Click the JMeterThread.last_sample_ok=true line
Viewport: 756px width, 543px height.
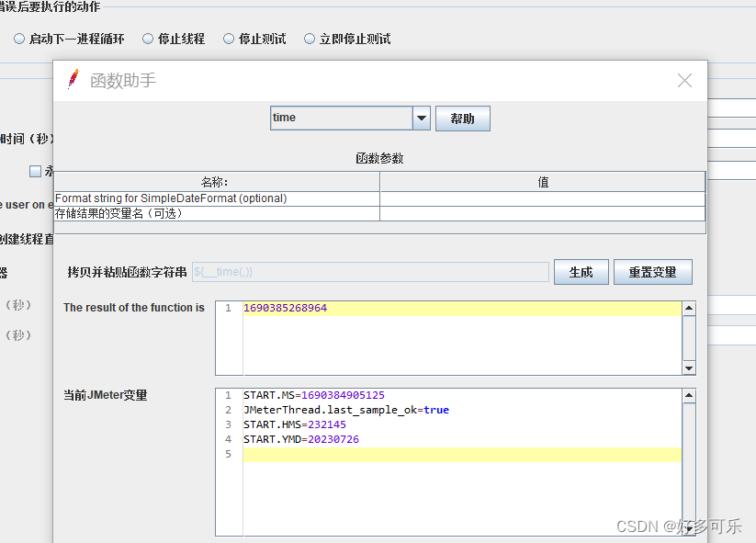pos(346,410)
